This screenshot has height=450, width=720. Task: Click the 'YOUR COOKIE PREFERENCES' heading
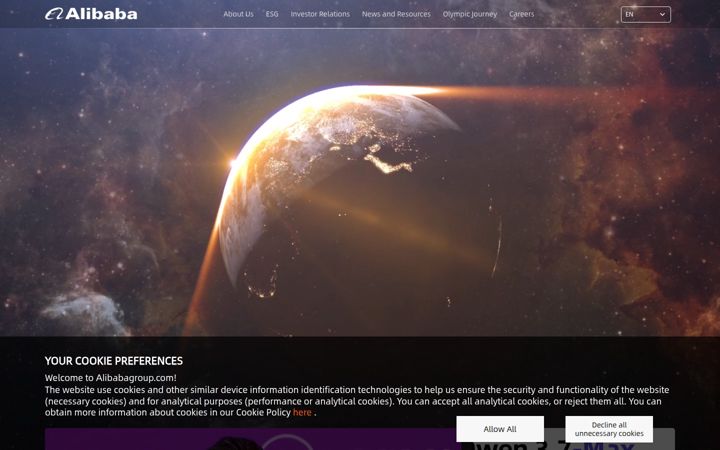coord(114,361)
